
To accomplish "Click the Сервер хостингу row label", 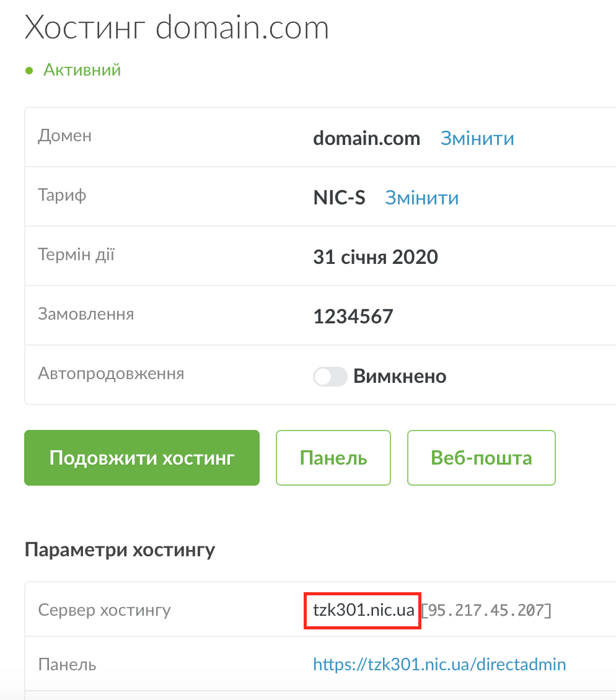I will tap(104, 610).
